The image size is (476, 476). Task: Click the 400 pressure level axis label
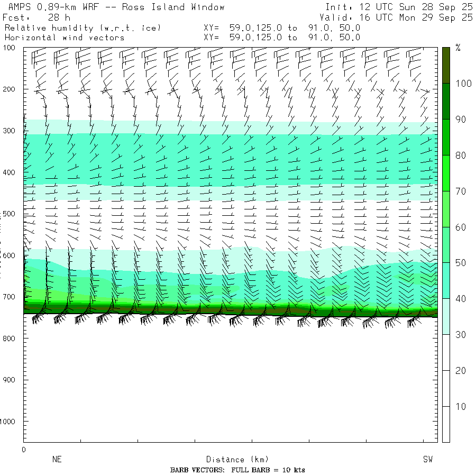pos(9,172)
